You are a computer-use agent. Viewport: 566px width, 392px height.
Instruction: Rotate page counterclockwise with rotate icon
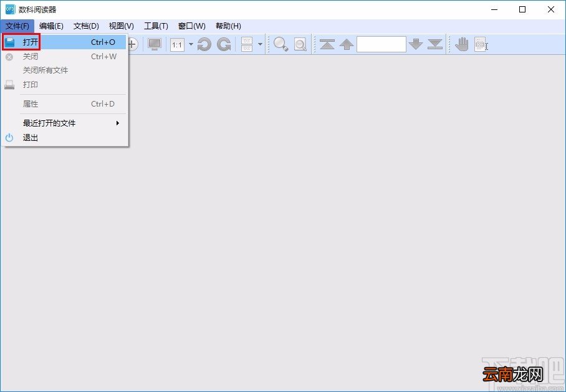pyautogui.click(x=204, y=44)
